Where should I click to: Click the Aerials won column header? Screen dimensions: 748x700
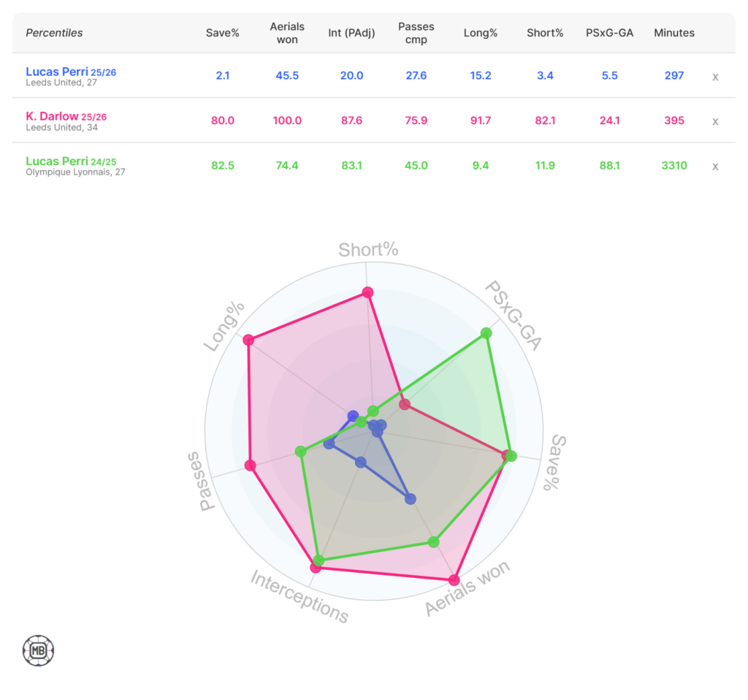click(287, 33)
